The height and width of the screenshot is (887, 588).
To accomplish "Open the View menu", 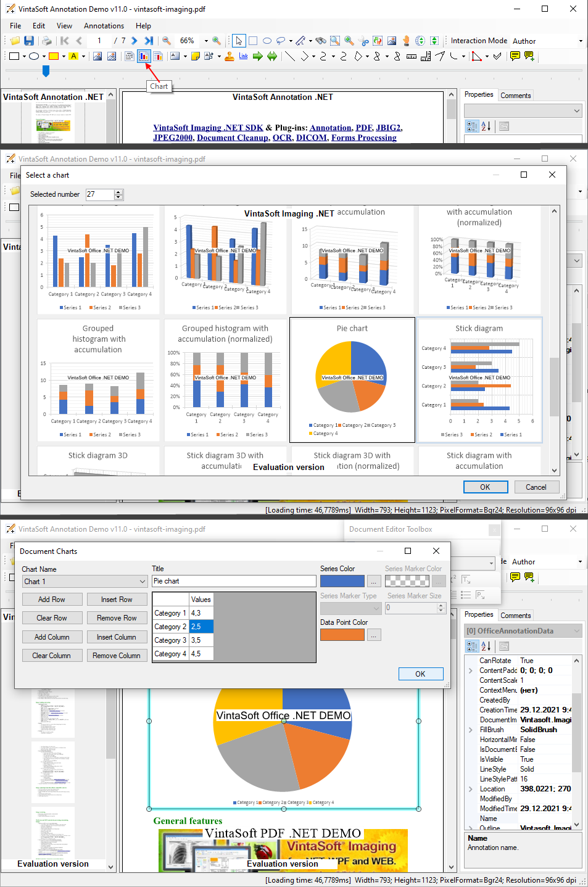I will [x=64, y=26].
